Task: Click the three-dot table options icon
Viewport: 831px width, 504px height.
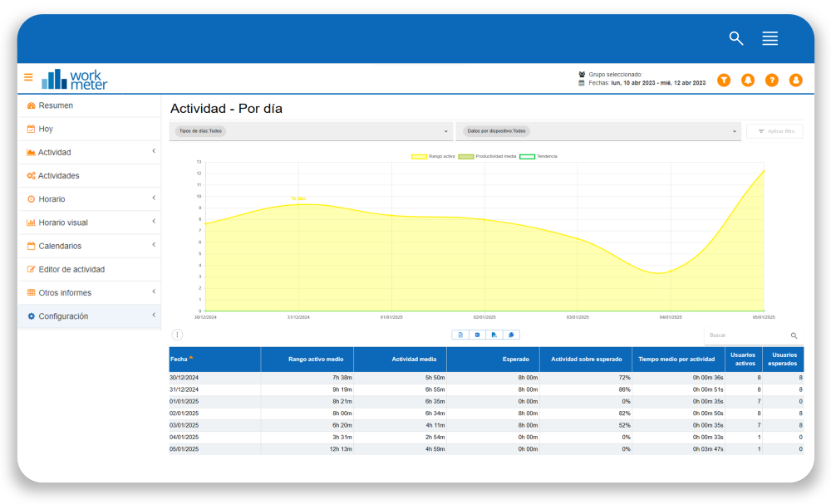Action: click(177, 335)
